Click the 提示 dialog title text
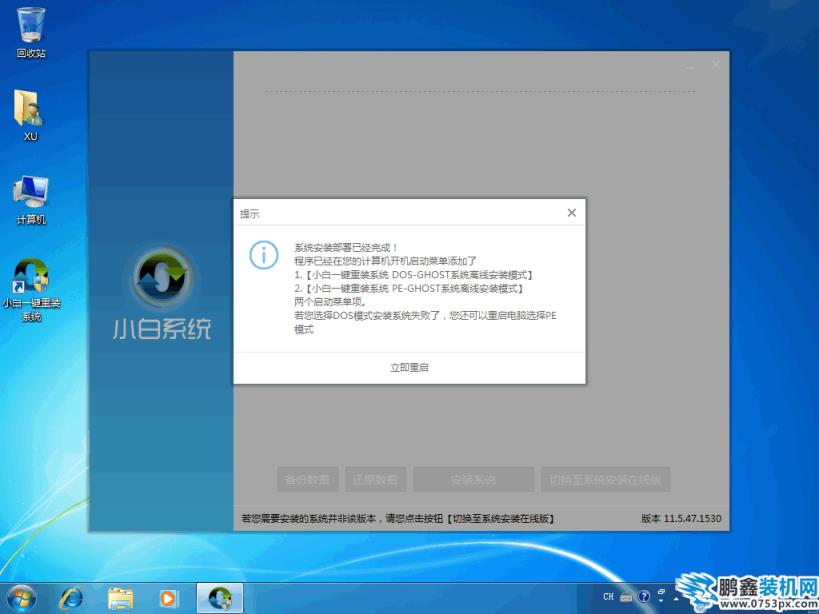Image resolution: width=819 pixels, height=614 pixels. 249,214
